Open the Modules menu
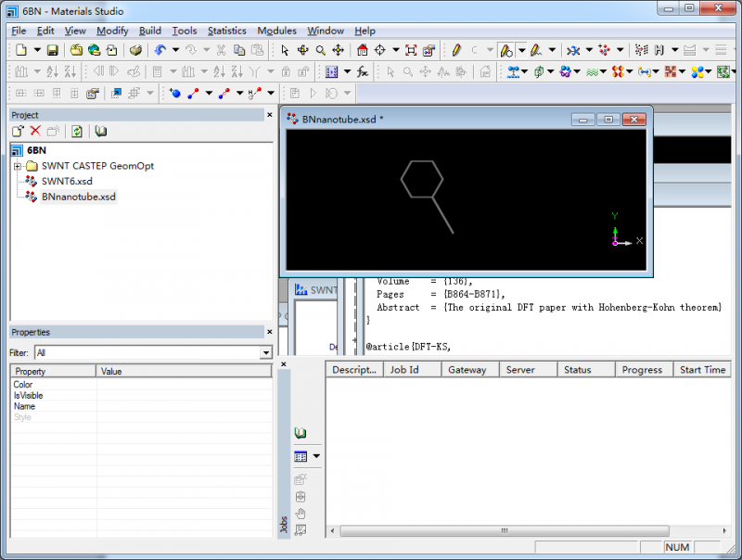The image size is (742, 560). pyautogui.click(x=276, y=31)
